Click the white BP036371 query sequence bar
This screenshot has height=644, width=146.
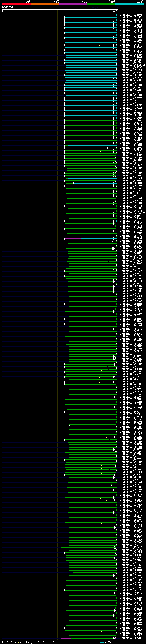60,10
